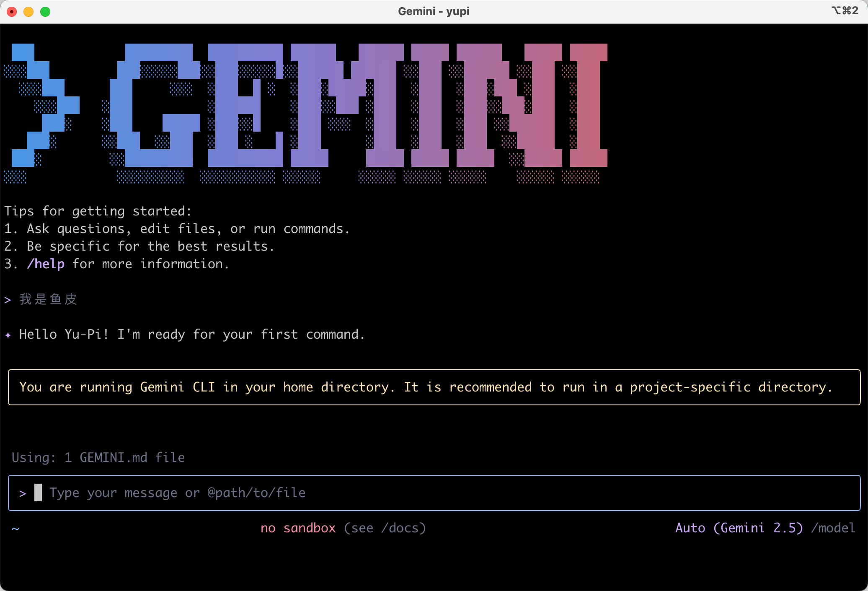868x591 pixels.
Task: Click the block cursor in the message input
Action: tap(38, 492)
